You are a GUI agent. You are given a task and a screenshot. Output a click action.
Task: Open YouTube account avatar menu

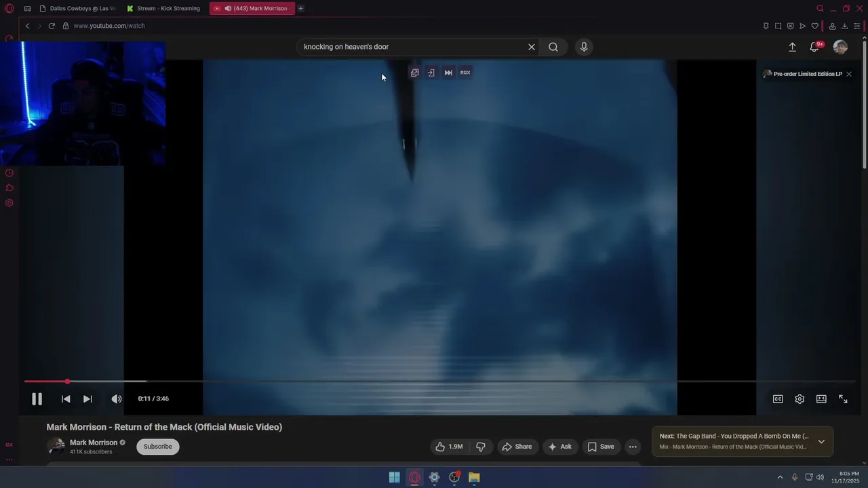(840, 47)
